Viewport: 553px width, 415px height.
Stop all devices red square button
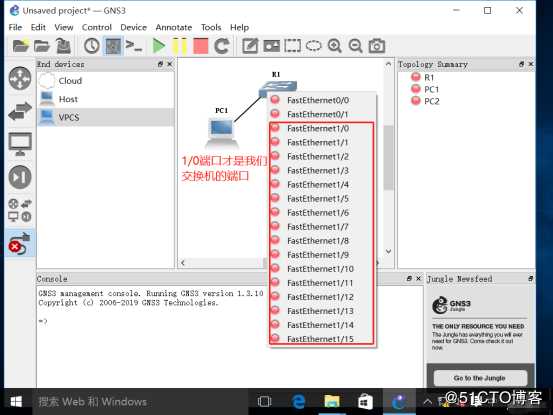coord(201,46)
